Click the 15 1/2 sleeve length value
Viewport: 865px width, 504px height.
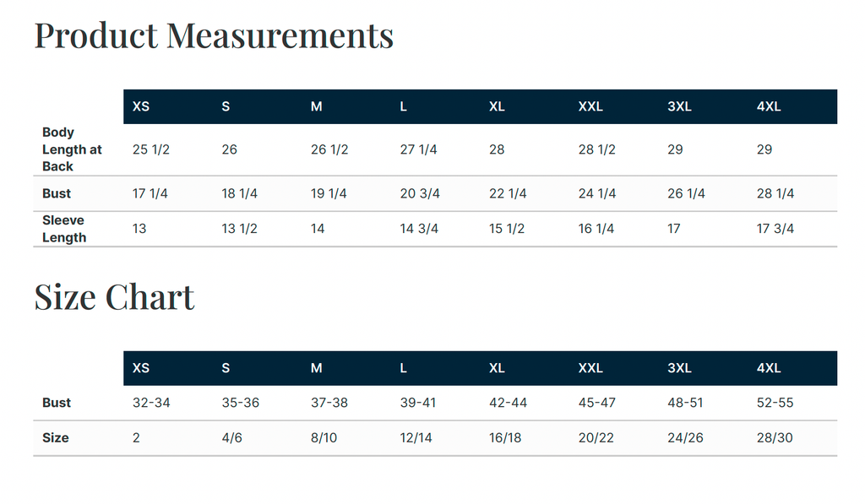[x=507, y=229]
